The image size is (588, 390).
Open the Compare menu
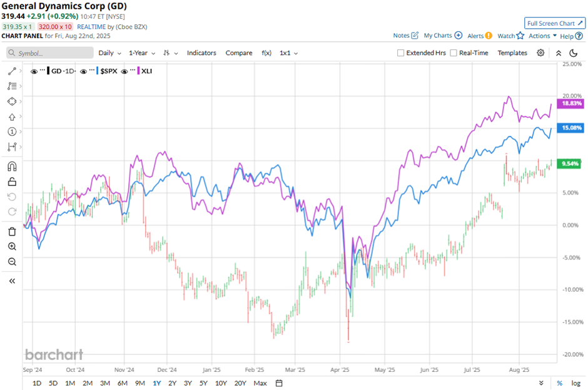pos(239,53)
